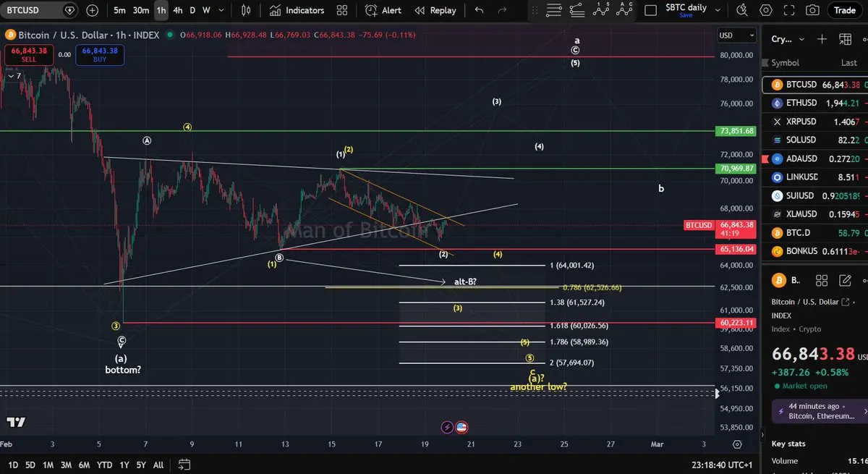This screenshot has width=868, height=474.
Task: Click the US flag economic event marker
Action: (461, 428)
